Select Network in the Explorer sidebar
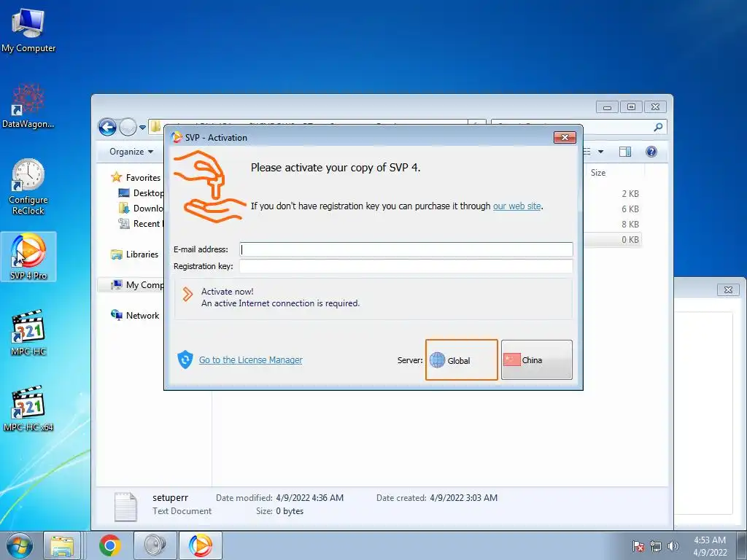 pyautogui.click(x=135, y=315)
